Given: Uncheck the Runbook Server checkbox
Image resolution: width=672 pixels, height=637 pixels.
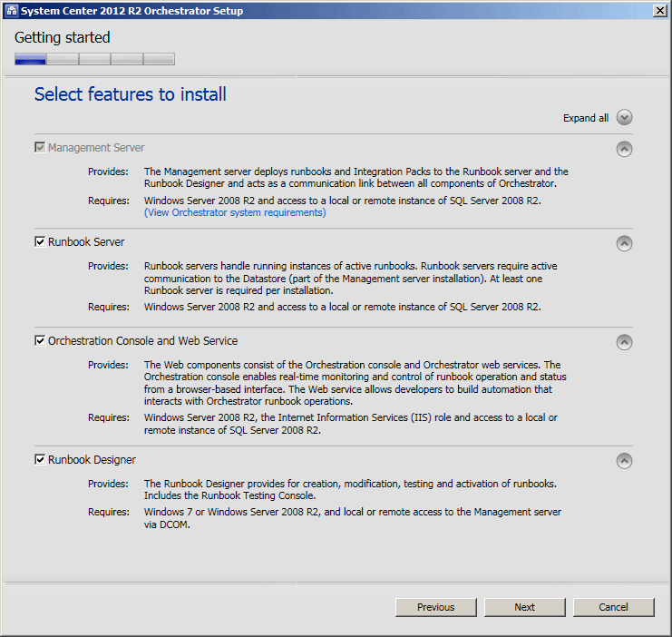Looking at the screenshot, I should pyautogui.click(x=40, y=242).
